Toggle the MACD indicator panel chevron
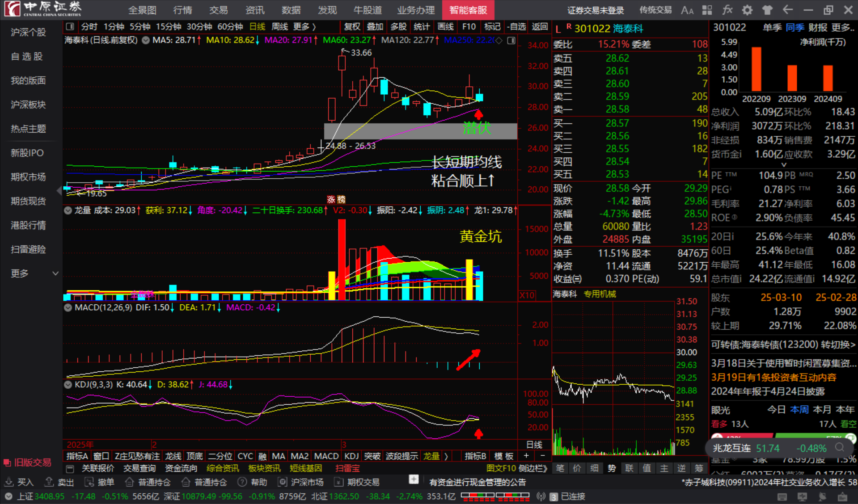The width and height of the screenshot is (858, 504). [68, 307]
